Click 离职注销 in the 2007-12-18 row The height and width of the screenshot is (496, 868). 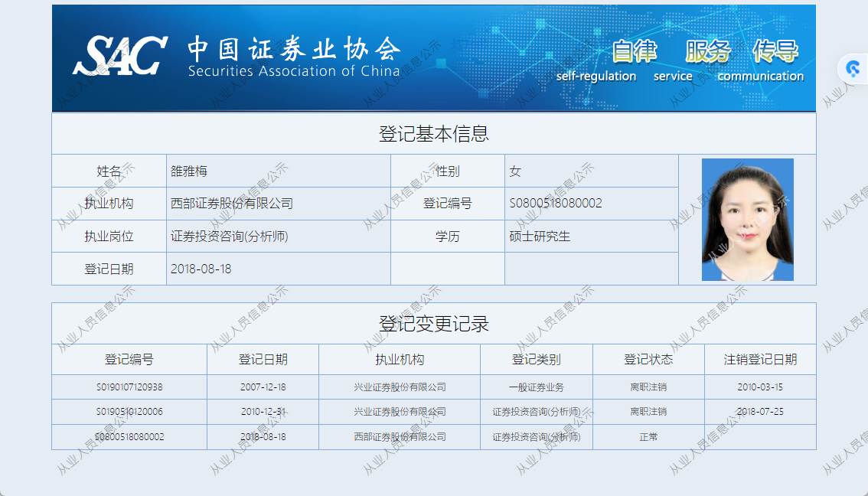648,387
